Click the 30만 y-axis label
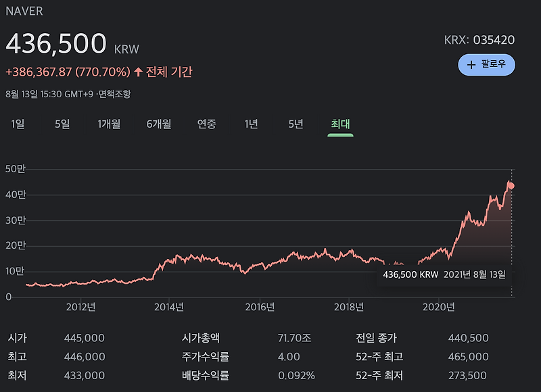The image size is (541, 392). pos(16,220)
